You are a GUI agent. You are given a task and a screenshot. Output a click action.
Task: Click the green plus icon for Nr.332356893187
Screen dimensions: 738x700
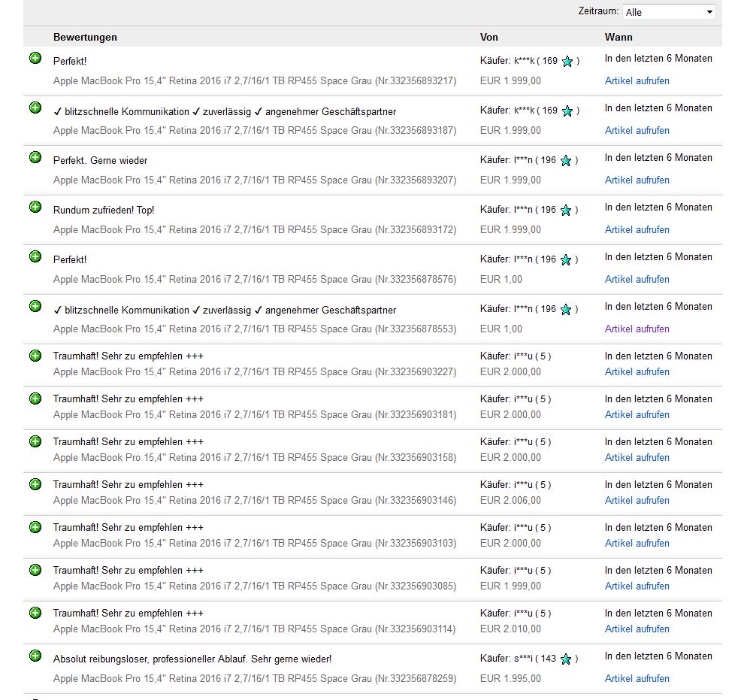point(35,108)
